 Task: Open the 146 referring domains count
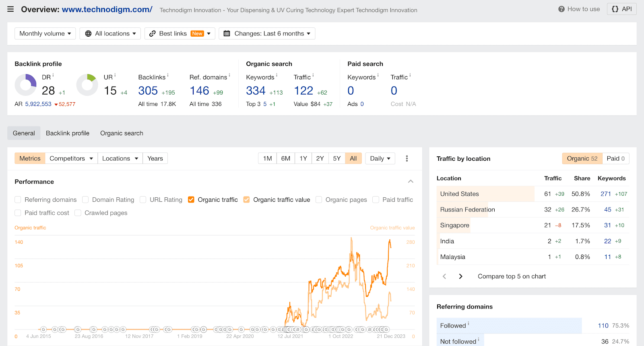coord(199,91)
